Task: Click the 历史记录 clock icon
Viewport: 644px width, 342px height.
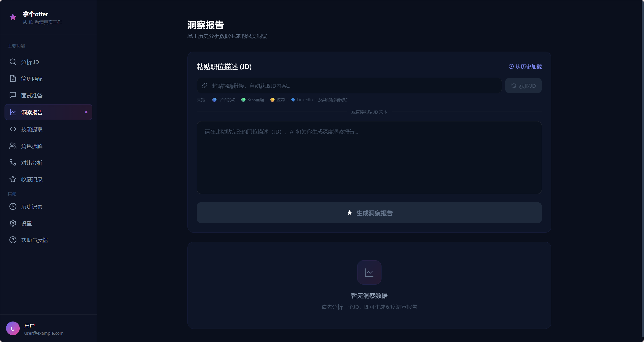Action: 13,207
